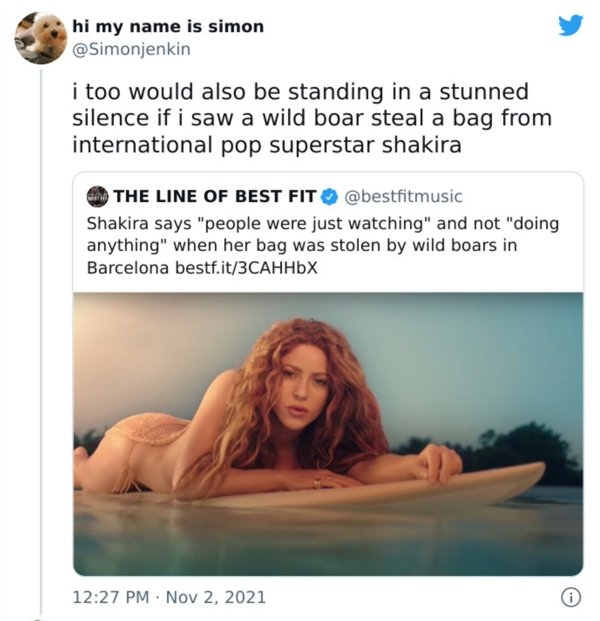
Task: Click the @bestfitmusic handle
Action: [403, 195]
